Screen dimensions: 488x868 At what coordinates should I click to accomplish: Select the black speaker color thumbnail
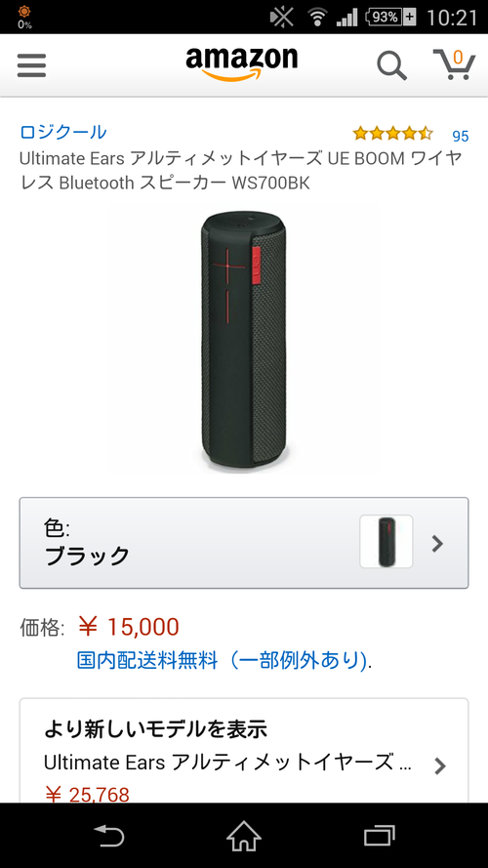click(x=386, y=541)
